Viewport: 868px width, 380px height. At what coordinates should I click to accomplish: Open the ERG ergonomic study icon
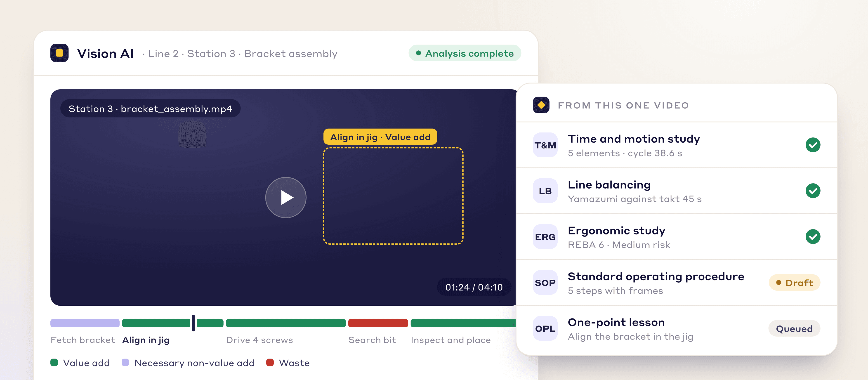(x=545, y=236)
